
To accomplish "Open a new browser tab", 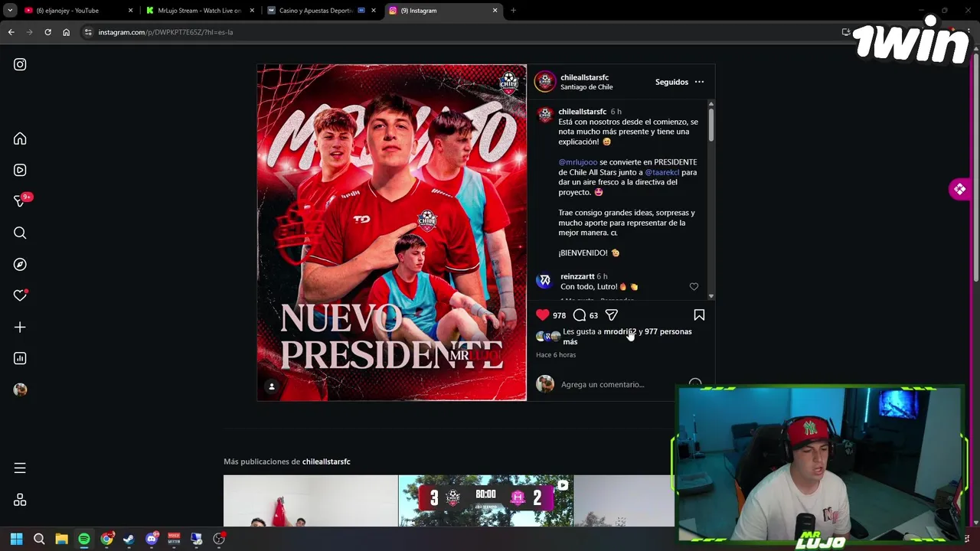I will coord(513,11).
